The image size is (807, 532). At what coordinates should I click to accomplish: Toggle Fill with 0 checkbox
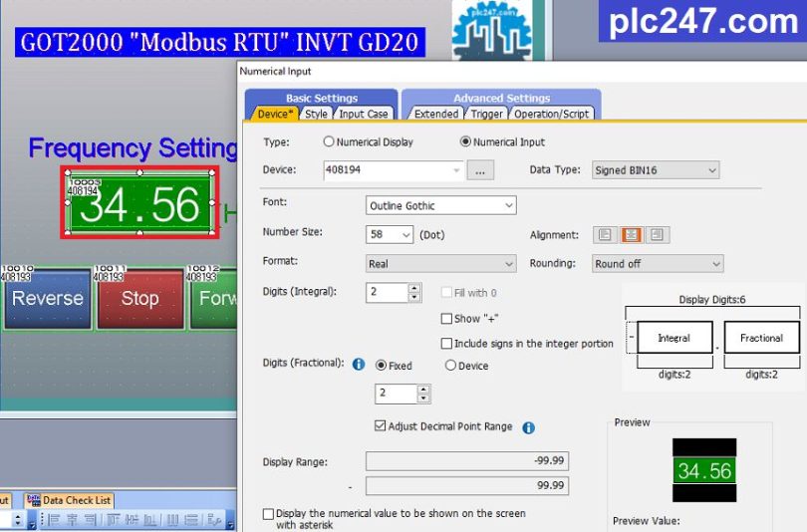[446, 293]
